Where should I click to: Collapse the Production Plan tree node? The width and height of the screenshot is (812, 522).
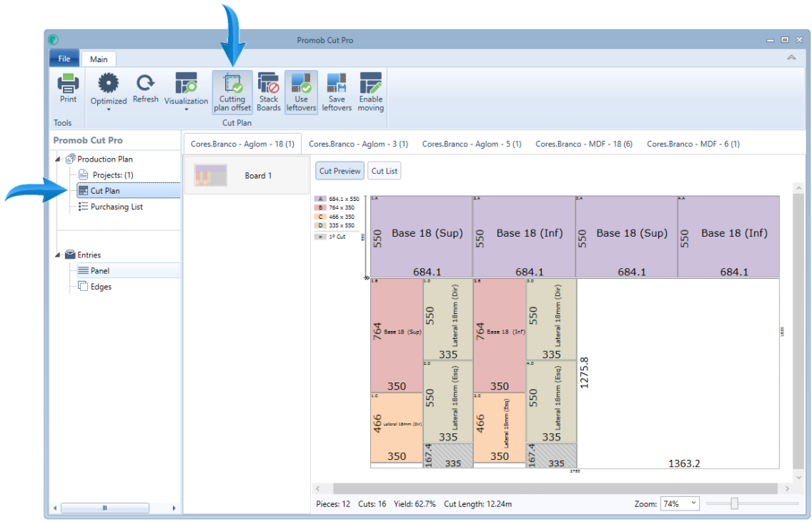[x=58, y=159]
